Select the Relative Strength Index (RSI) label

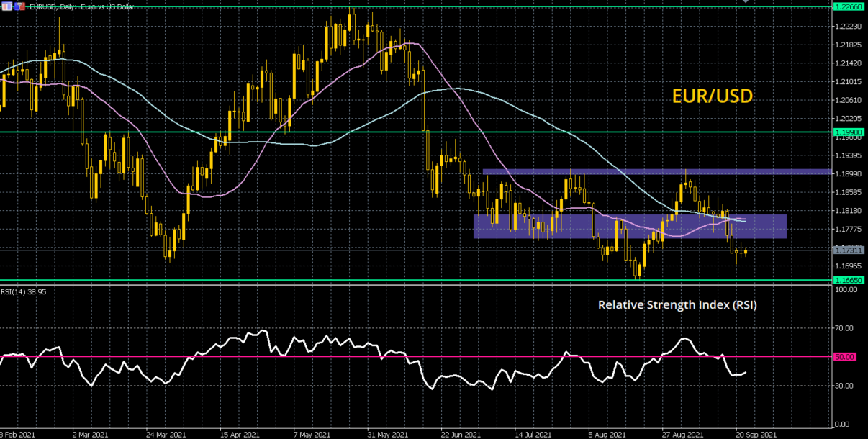click(677, 305)
